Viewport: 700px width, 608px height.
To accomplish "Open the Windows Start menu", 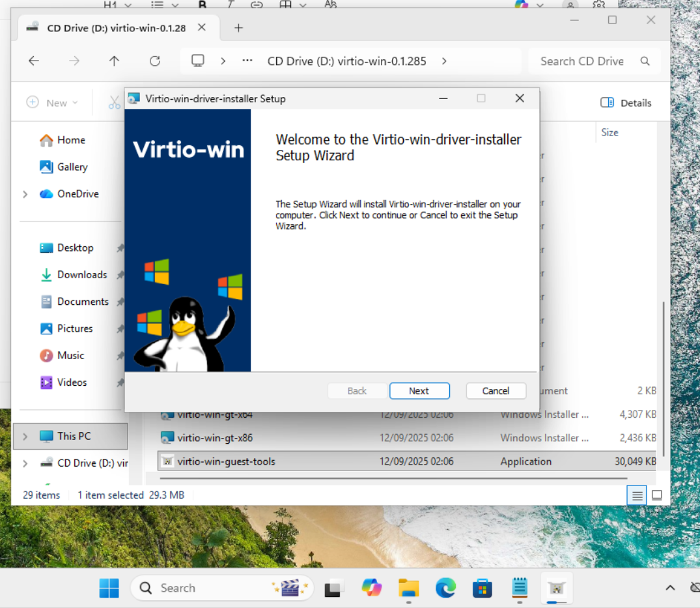I will pos(109,588).
